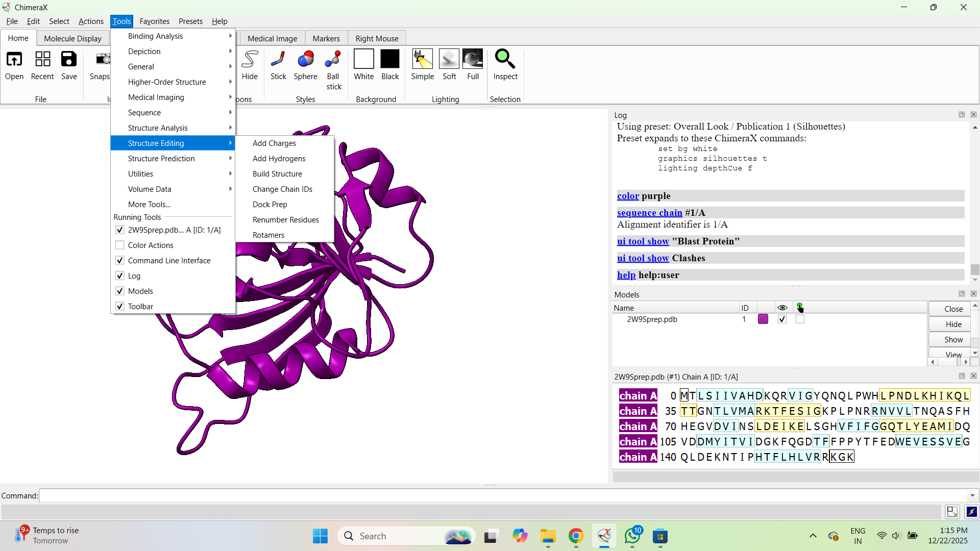Uncheck Command Line Interface tool
This screenshot has width=980, height=551.
(x=120, y=261)
